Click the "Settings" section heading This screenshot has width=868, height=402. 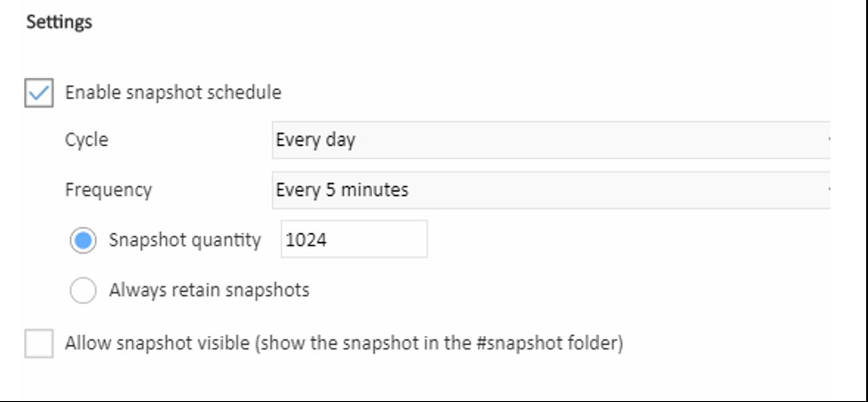[59, 22]
